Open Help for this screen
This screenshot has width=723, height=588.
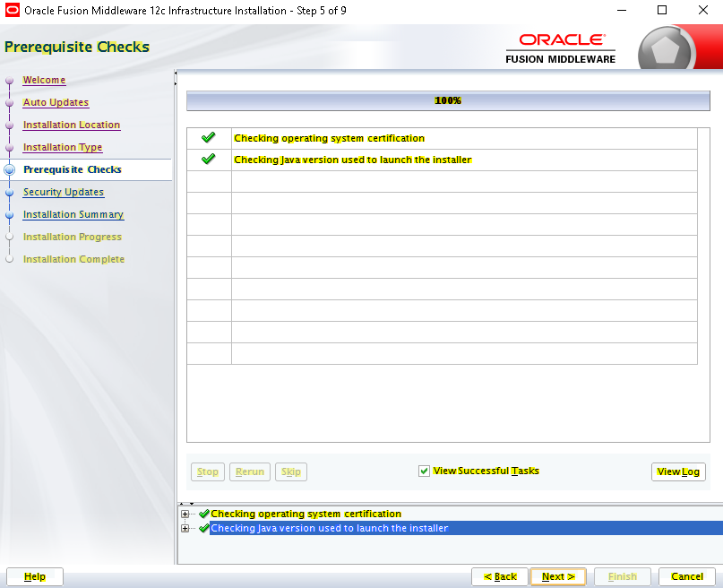(x=35, y=576)
